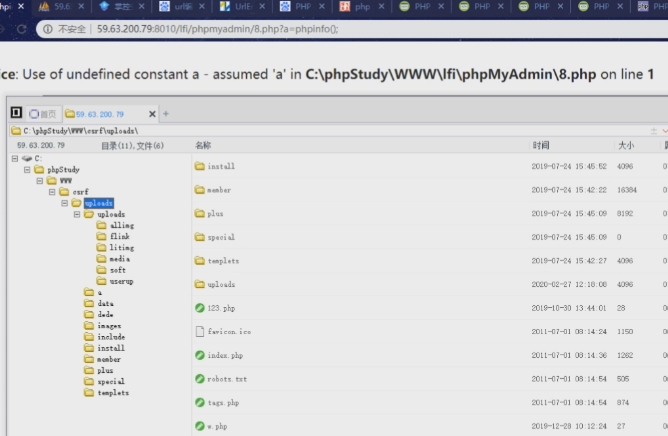Select the media folder in tree
This screenshot has height=436, width=668.
tap(114, 259)
